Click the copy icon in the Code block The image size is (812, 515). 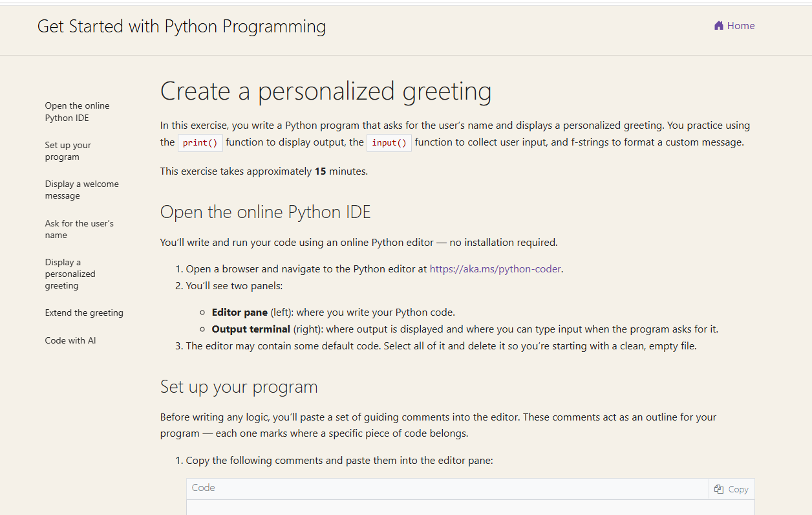[x=719, y=489]
